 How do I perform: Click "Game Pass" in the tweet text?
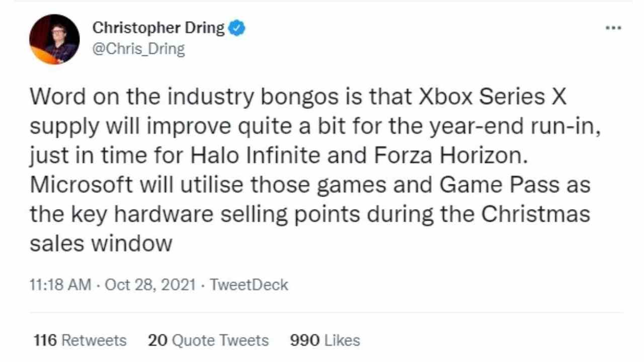499,185
